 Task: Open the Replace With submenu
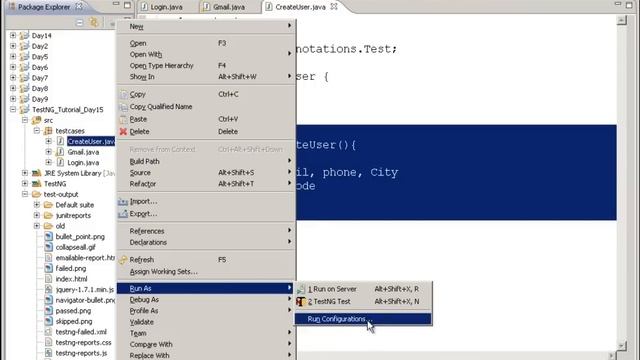(x=206, y=356)
